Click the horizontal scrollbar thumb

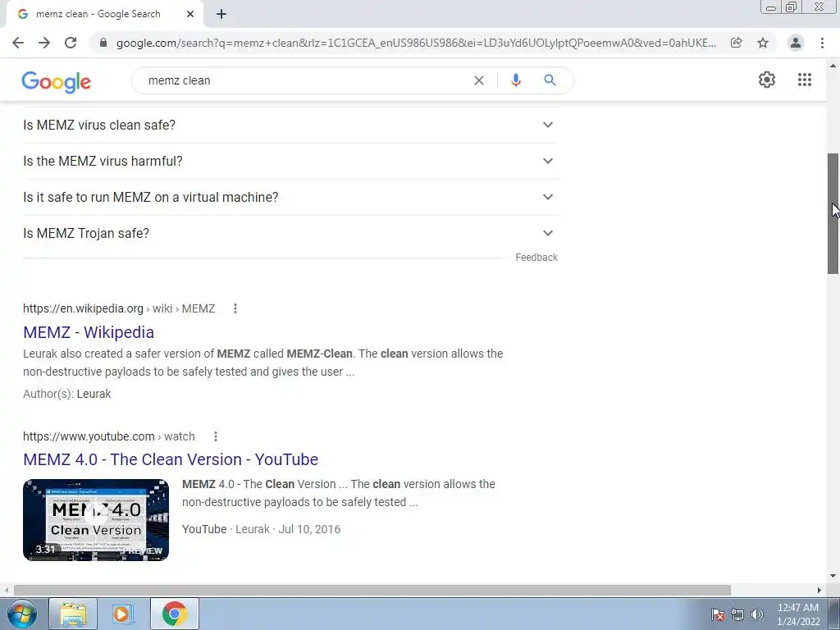(372, 590)
